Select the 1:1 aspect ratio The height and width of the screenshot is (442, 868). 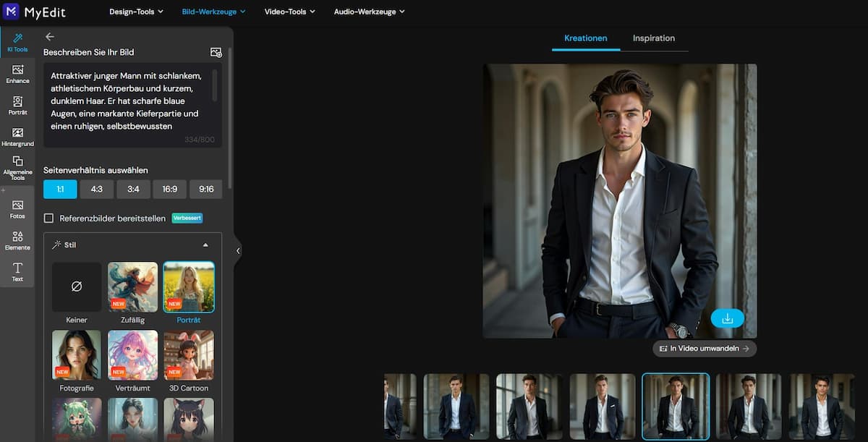(60, 189)
